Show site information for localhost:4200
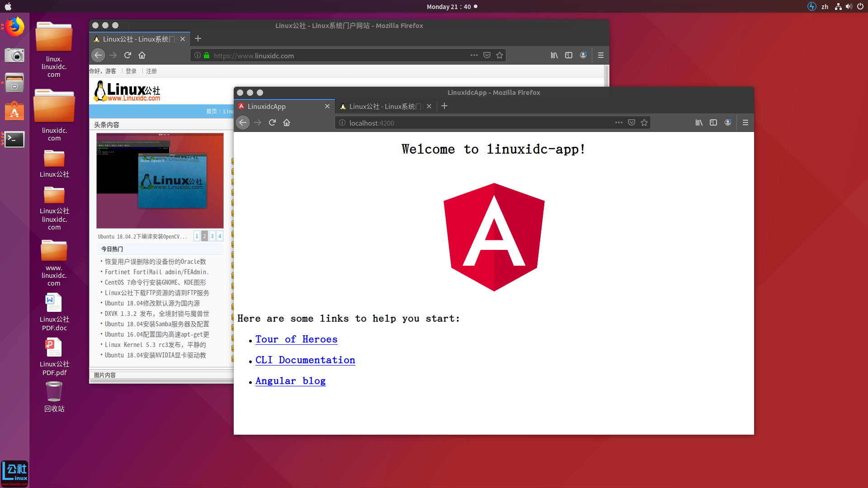Image resolution: width=868 pixels, height=488 pixels. [342, 123]
